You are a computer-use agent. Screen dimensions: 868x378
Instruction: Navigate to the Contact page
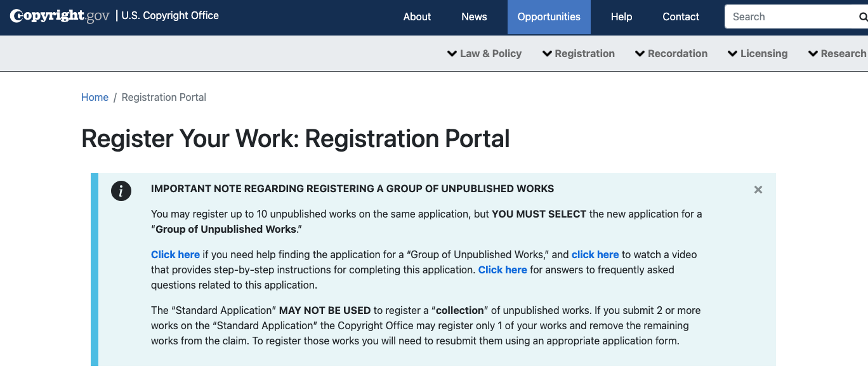(681, 17)
